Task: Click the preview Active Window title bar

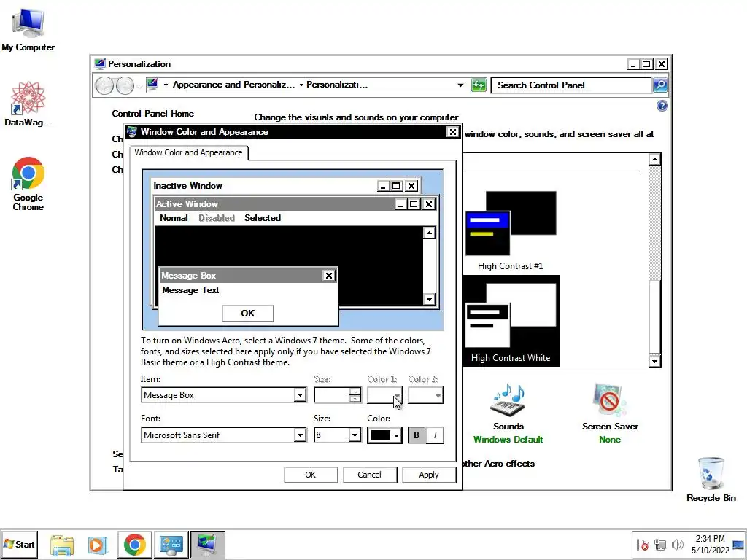Action: coord(295,204)
